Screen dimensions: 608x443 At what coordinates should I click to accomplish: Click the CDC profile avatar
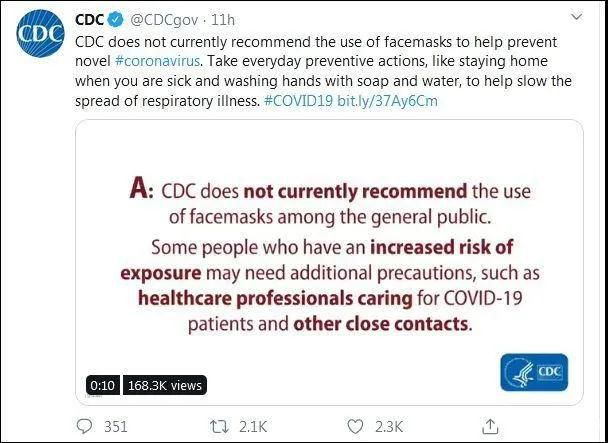[x=37, y=37]
